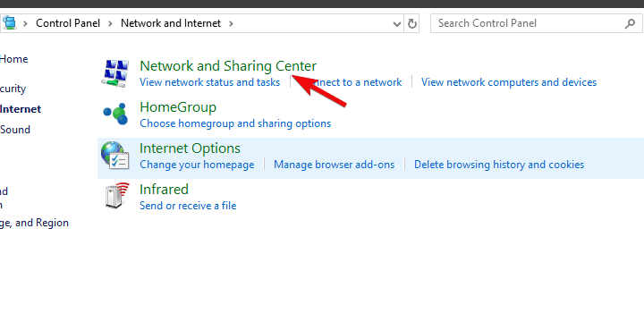The image size is (644, 322).
Task: Click the HomeGroup icon
Action: coord(115,114)
